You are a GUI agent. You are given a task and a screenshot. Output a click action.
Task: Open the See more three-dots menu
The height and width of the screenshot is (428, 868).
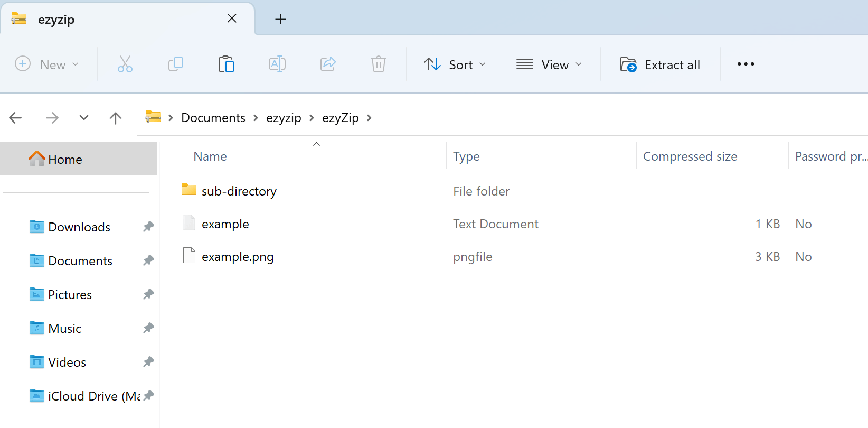[x=746, y=64]
